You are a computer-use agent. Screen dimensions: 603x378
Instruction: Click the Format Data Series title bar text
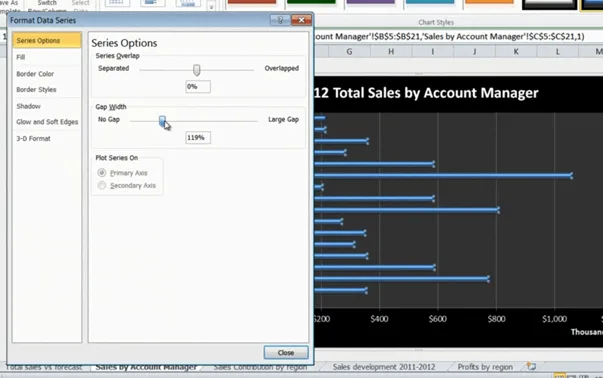click(43, 20)
